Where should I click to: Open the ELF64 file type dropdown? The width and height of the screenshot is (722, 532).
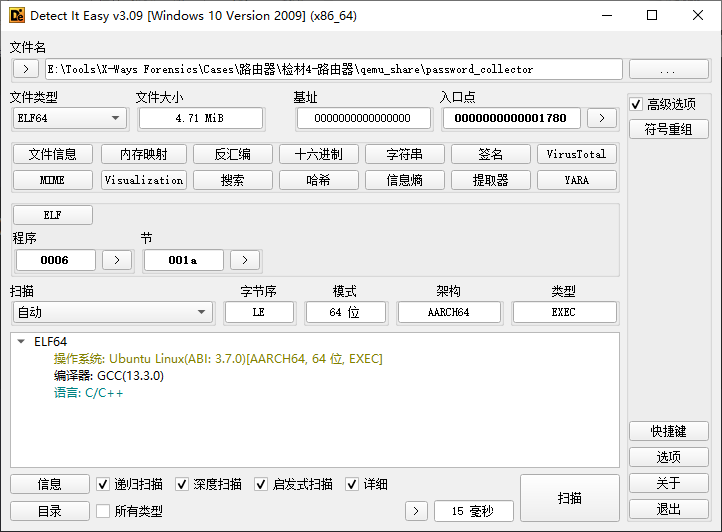coord(69,118)
